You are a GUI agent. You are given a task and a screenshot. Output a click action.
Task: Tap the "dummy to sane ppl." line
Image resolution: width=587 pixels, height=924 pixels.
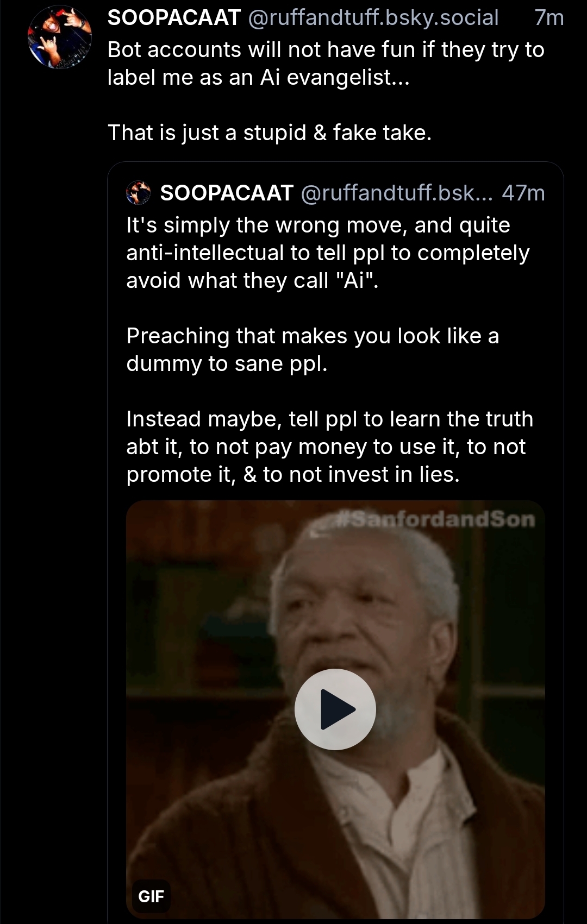click(x=227, y=363)
